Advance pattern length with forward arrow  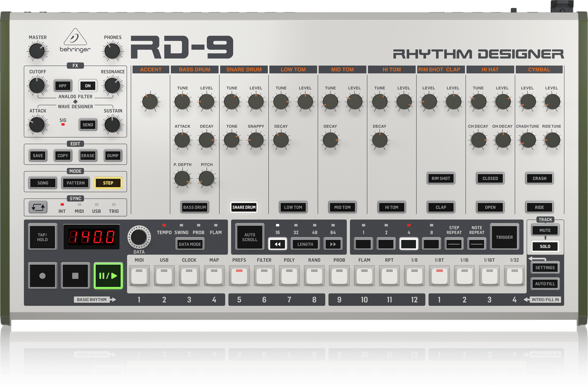(x=333, y=244)
